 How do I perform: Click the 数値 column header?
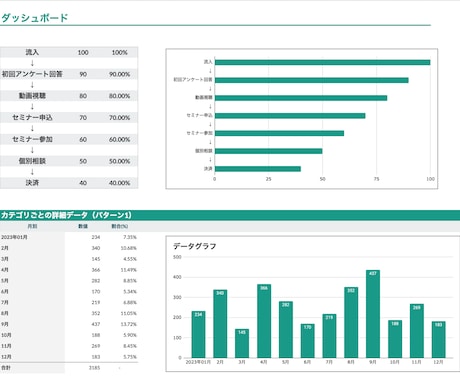pyautogui.click(x=83, y=226)
